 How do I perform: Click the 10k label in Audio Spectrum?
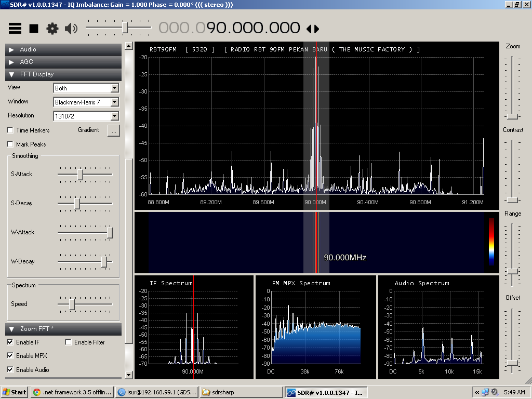(449, 371)
